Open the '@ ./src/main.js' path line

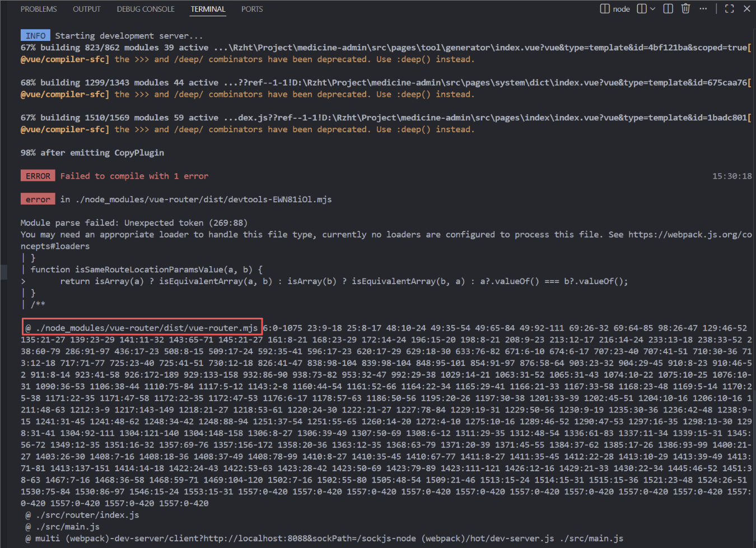[62, 527]
